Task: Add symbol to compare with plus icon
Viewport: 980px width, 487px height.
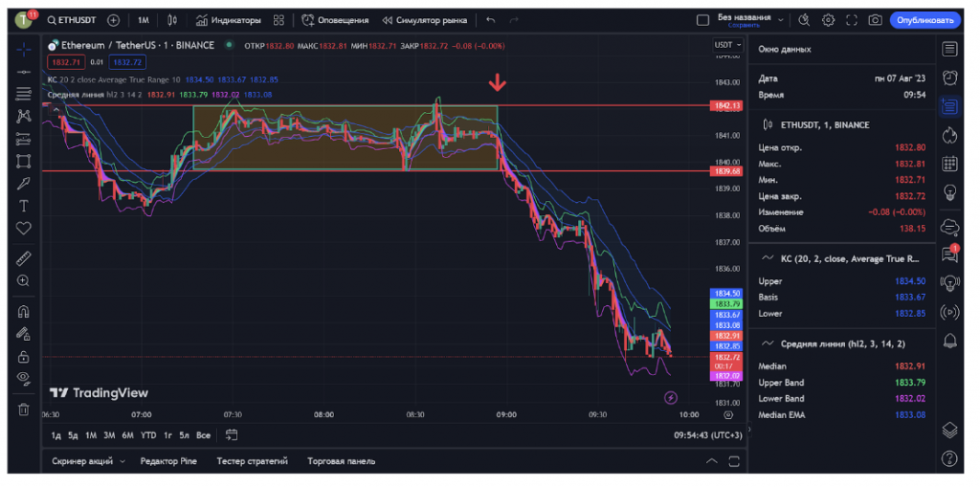Action: point(113,20)
